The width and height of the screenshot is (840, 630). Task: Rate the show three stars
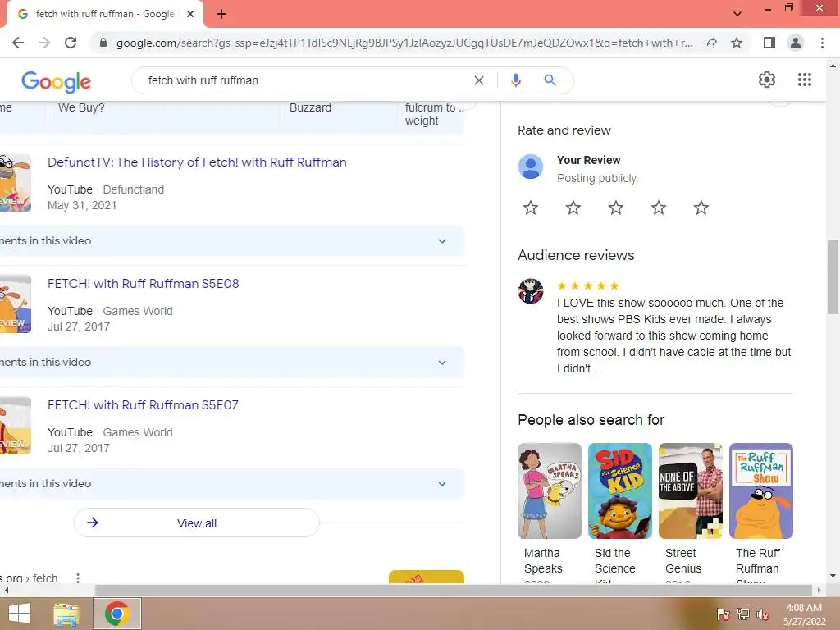616,208
